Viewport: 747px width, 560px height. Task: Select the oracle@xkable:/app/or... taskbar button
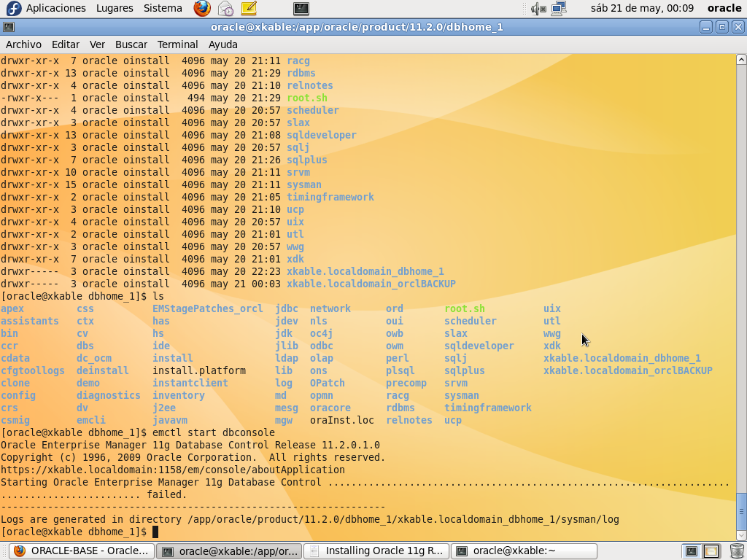[x=229, y=551]
